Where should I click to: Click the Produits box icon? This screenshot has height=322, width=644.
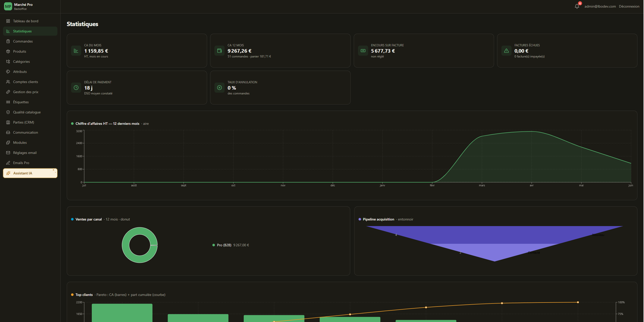pyautogui.click(x=8, y=51)
